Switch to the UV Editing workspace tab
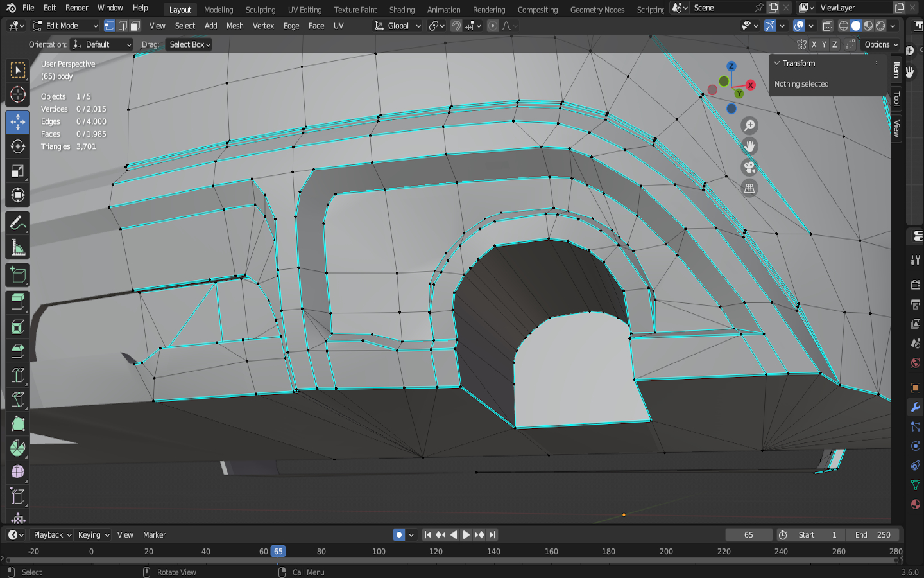Image resolution: width=924 pixels, height=578 pixels. (x=304, y=10)
